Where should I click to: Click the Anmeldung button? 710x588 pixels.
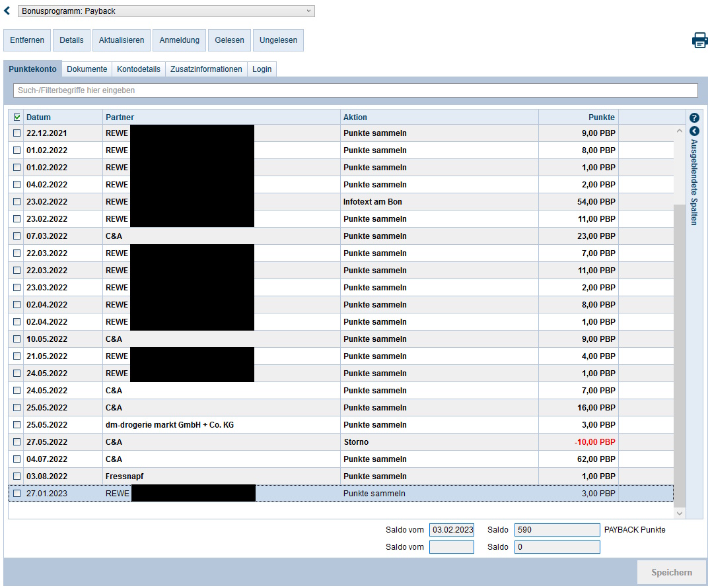179,40
